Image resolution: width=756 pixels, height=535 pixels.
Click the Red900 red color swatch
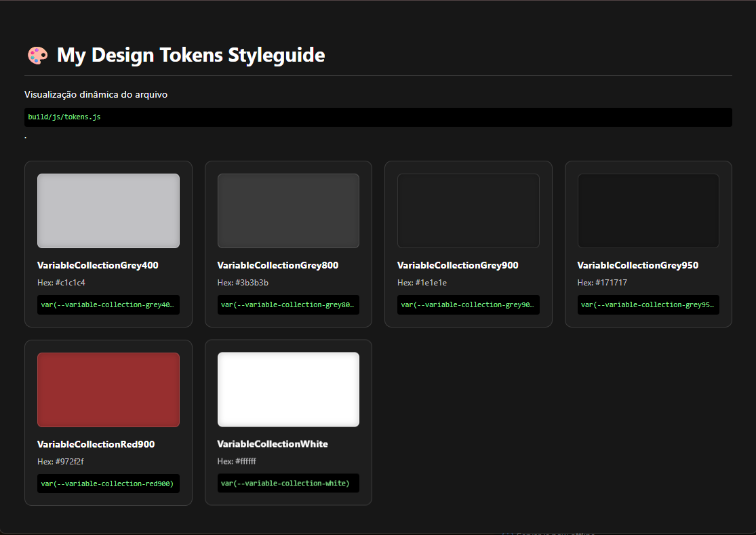108,390
